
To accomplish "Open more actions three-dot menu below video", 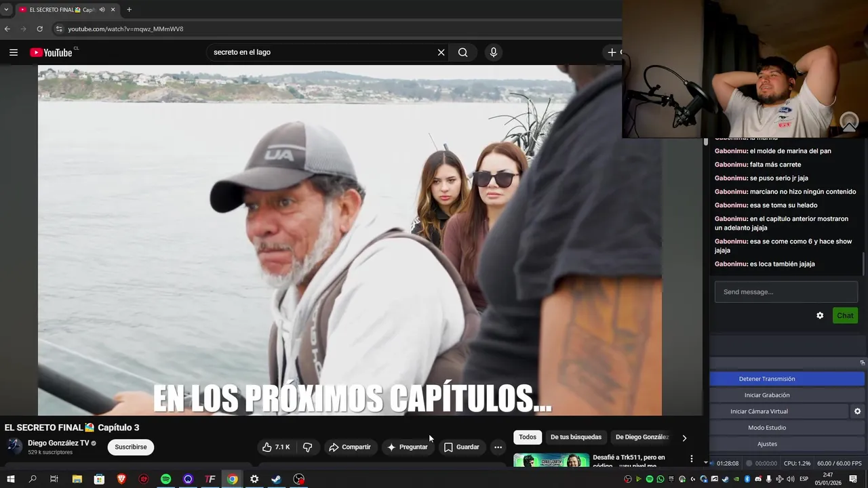I will pos(498,447).
